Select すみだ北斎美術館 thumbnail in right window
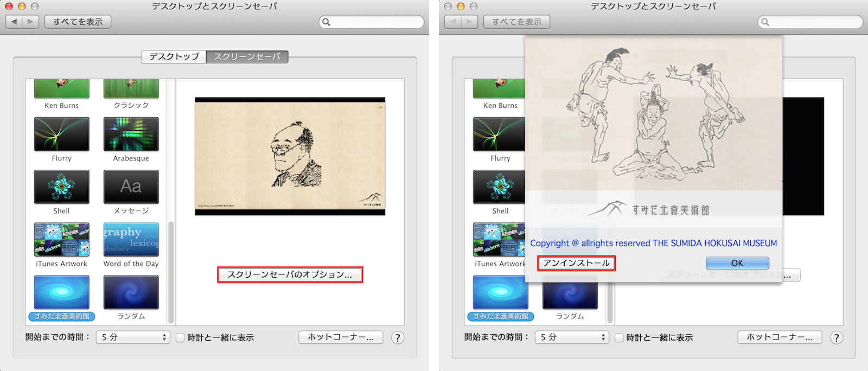 pos(501,292)
